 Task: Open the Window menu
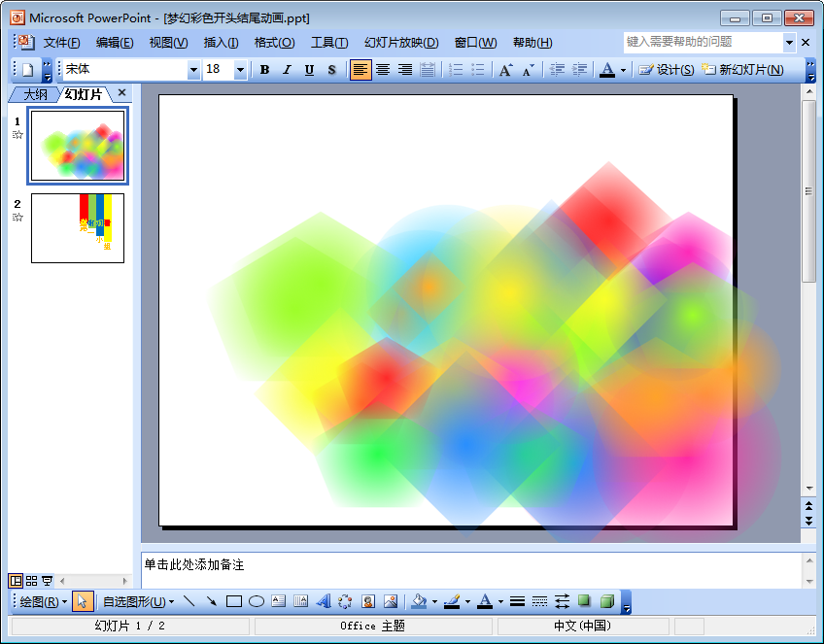475,43
